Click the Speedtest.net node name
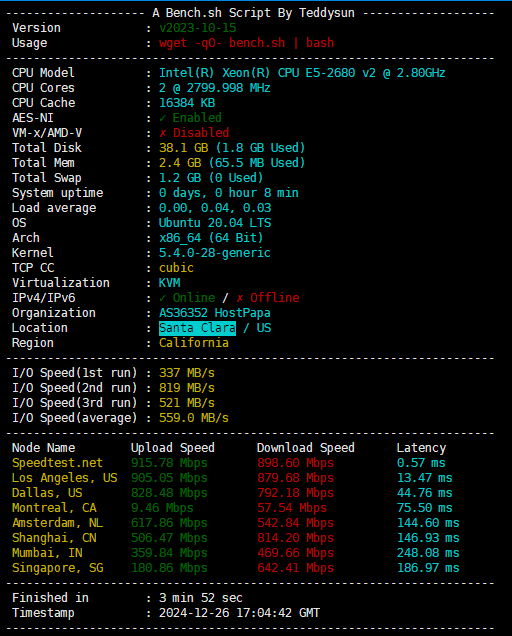This screenshot has width=512, height=636. click(58, 463)
